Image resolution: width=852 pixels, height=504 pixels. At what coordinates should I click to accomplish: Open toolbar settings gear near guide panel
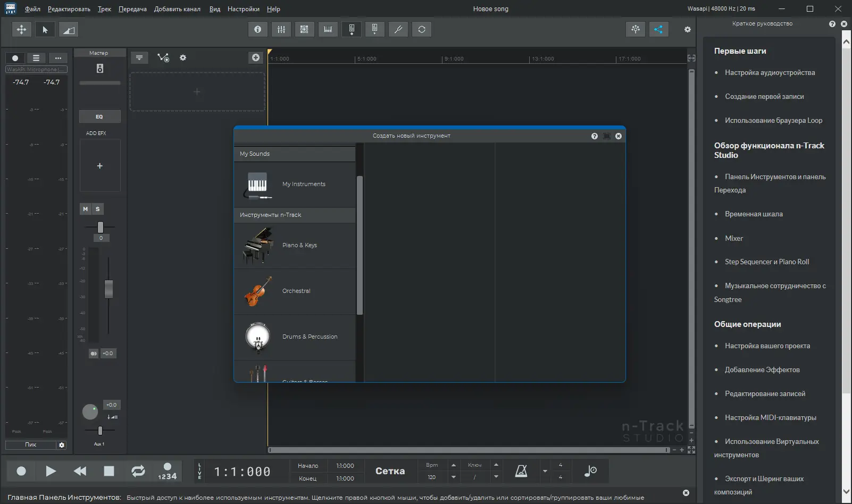pyautogui.click(x=688, y=30)
